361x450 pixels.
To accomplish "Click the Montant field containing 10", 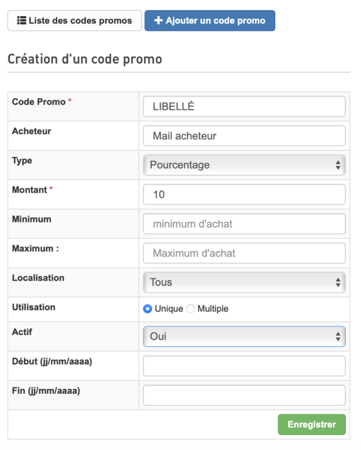I will (244, 194).
